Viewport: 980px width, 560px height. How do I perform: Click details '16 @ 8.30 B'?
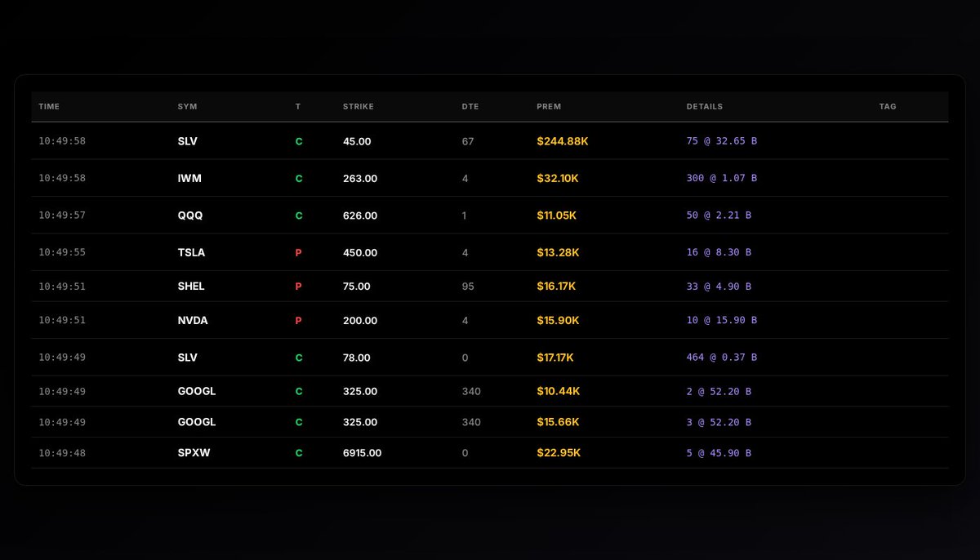tap(719, 253)
